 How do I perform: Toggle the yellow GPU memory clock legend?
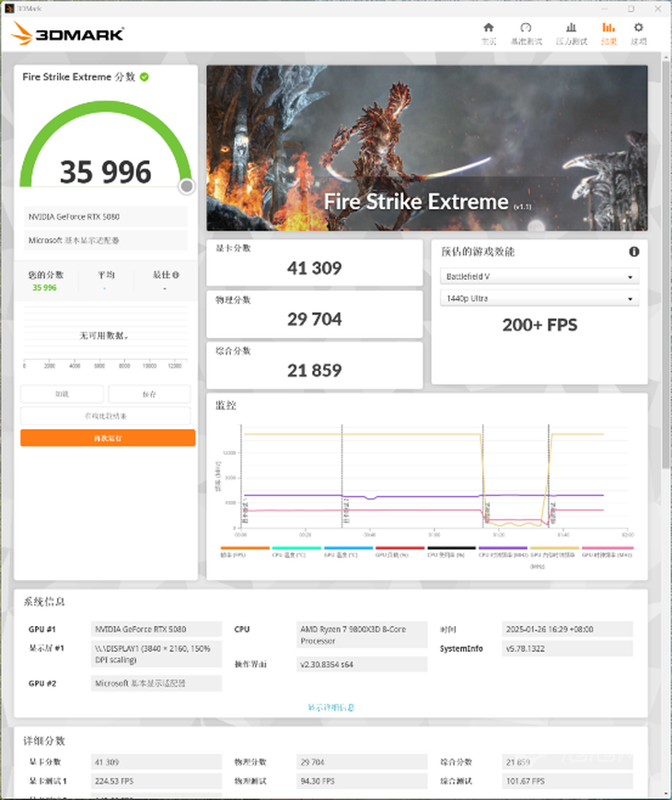(555, 556)
